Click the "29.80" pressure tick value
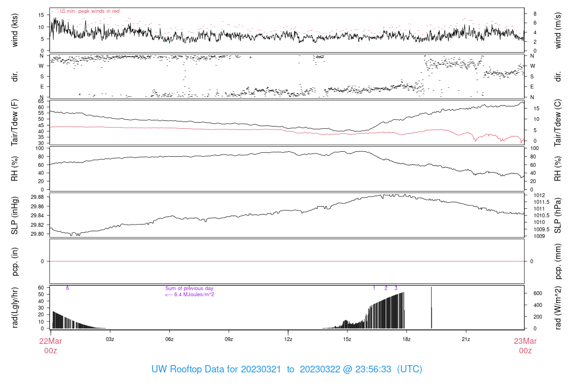574x392 pixels. point(38,234)
